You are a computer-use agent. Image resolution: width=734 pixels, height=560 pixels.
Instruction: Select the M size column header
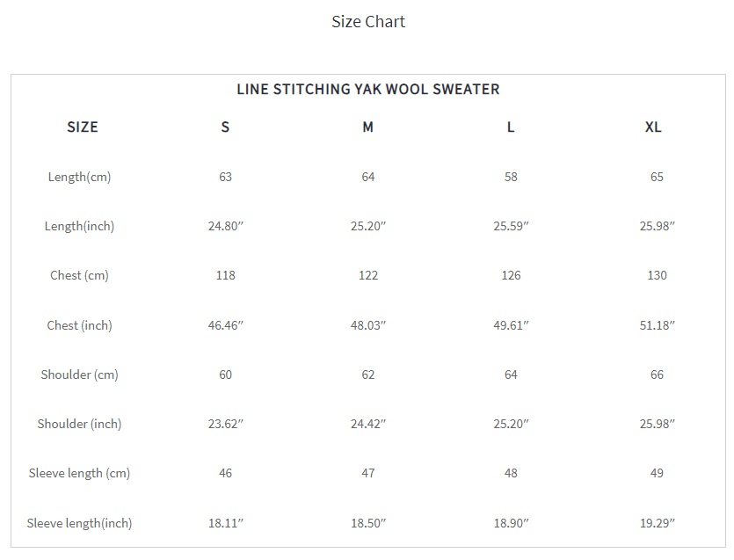coord(367,127)
